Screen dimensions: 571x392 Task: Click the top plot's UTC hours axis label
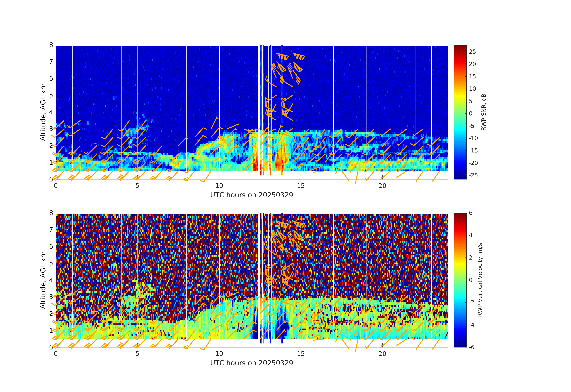point(252,195)
